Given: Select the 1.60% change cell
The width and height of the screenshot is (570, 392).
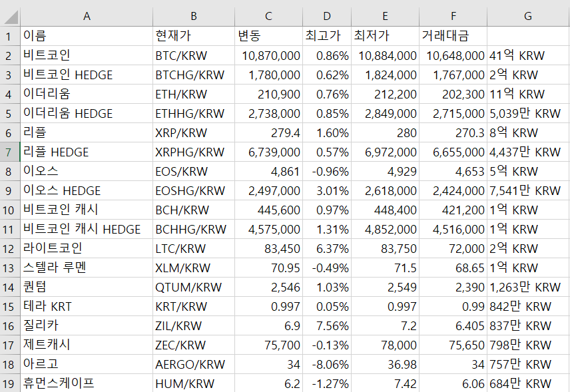Looking at the screenshot, I should 327,132.
